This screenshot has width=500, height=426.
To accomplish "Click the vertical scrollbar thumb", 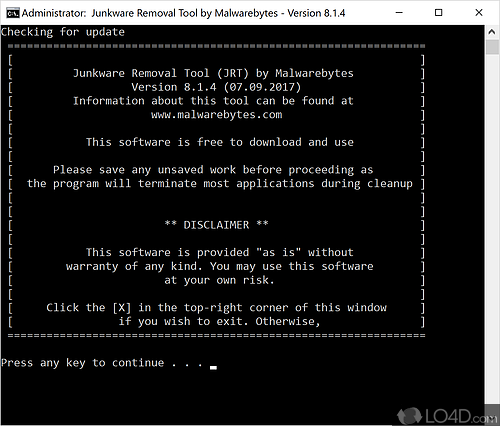I will (x=492, y=47).
